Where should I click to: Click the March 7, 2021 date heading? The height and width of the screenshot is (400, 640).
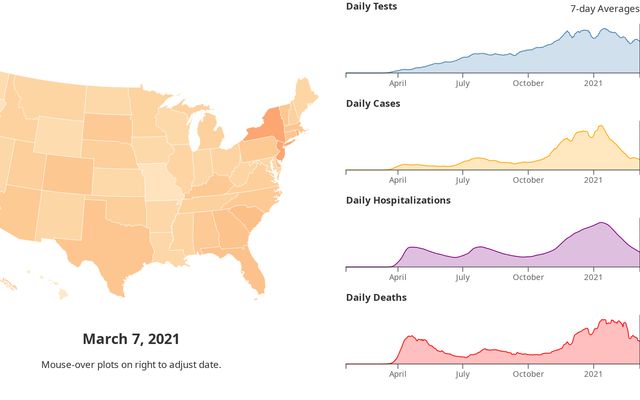click(x=131, y=339)
